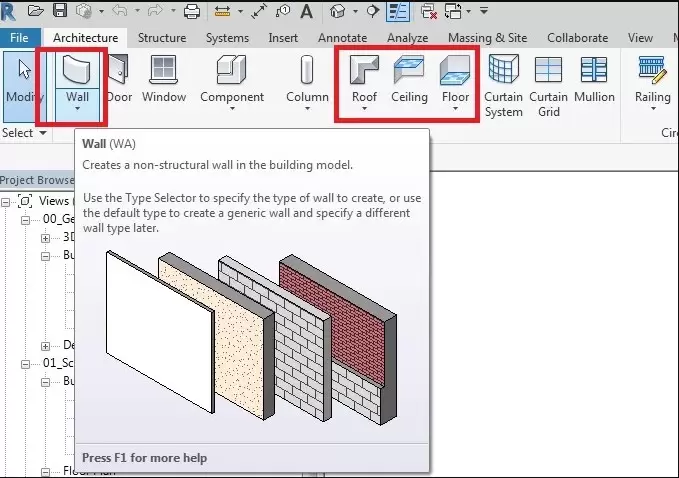Select the Wall tool icon

coord(76,71)
